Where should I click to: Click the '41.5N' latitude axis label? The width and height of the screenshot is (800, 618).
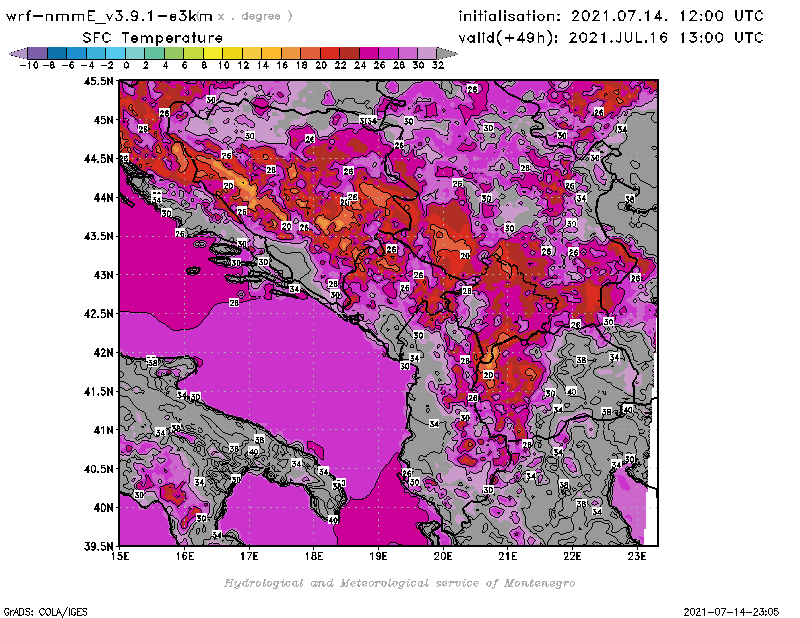click(98, 391)
